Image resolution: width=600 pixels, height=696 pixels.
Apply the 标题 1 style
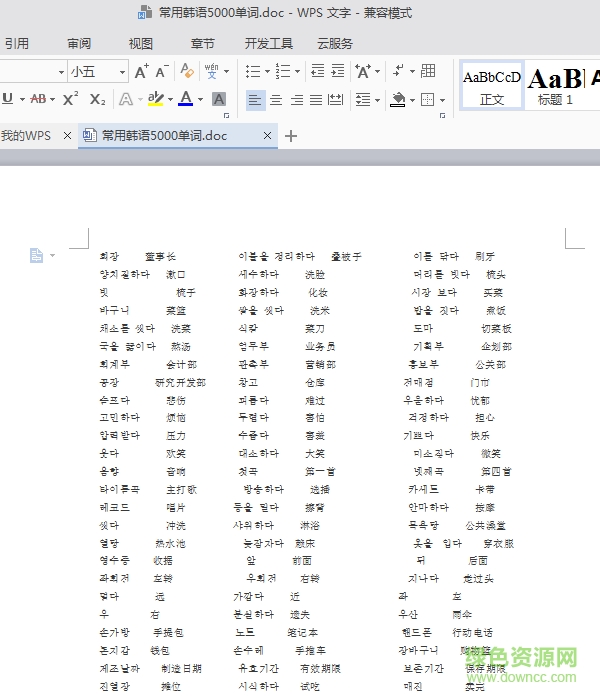(x=556, y=85)
